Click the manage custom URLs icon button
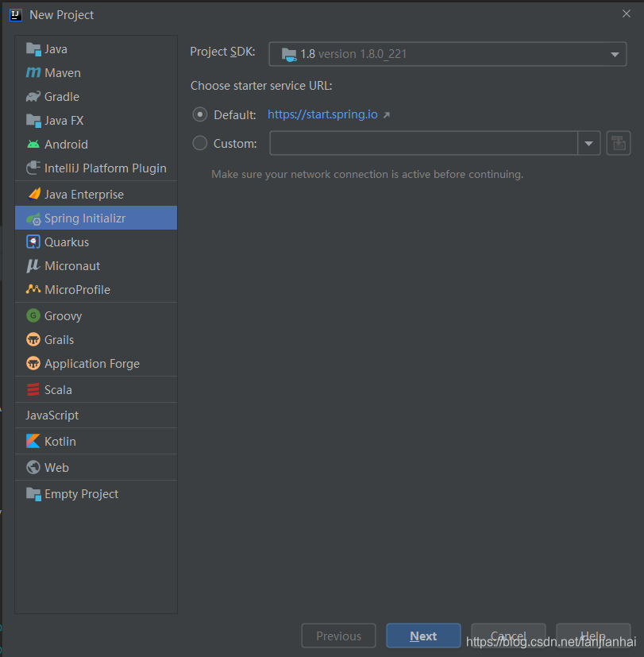The height and width of the screenshot is (657, 644). (619, 143)
